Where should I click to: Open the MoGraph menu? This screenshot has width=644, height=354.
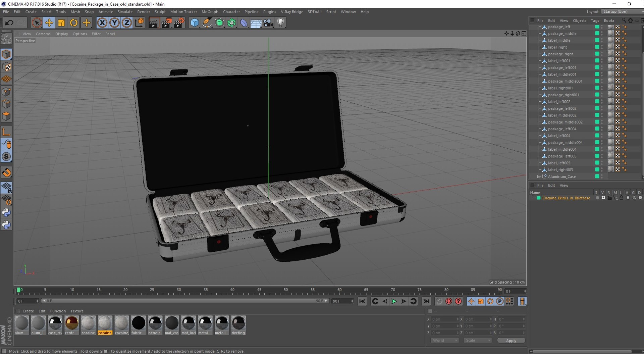[210, 12]
